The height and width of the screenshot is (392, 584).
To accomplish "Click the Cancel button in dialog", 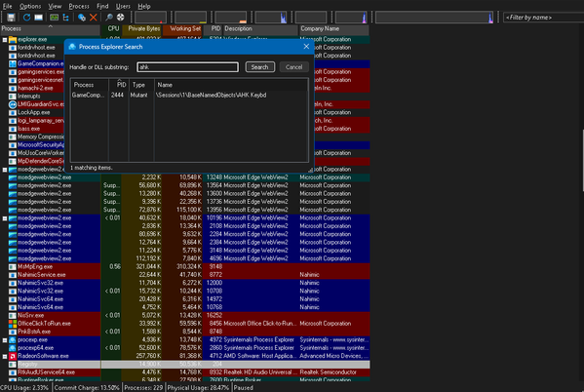I will tap(293, 67).
